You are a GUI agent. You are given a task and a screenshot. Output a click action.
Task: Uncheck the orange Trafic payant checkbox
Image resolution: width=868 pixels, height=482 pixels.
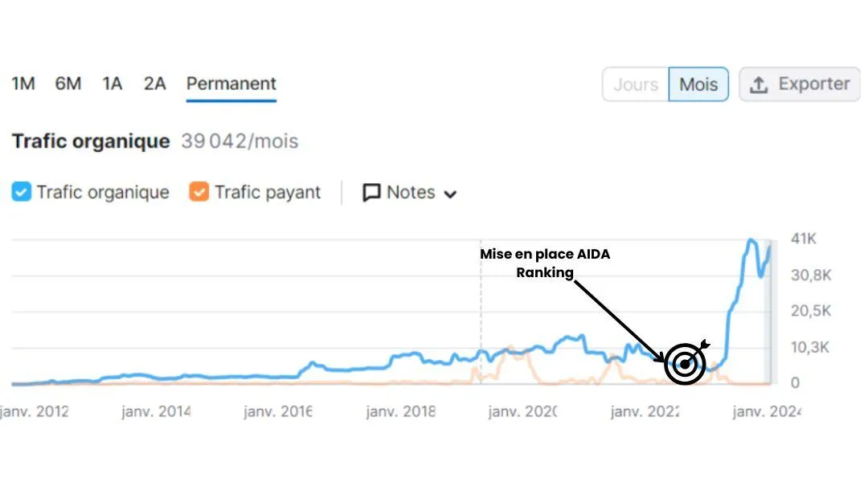click(199, 192)
